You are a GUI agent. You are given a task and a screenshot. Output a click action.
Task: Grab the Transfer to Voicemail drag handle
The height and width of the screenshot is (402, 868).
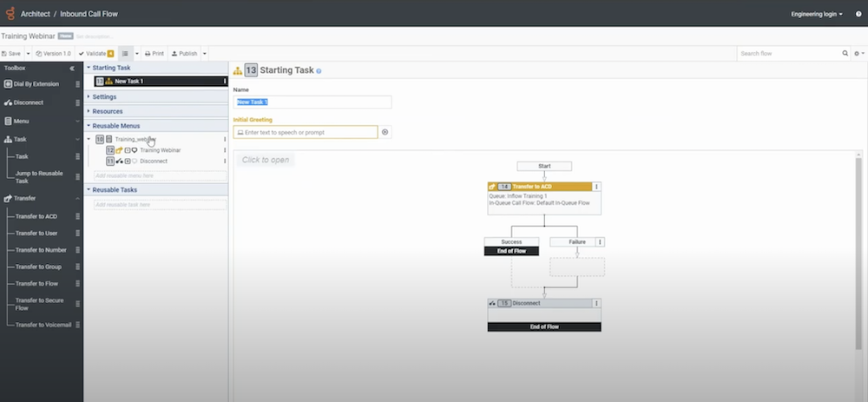point(77,325)
